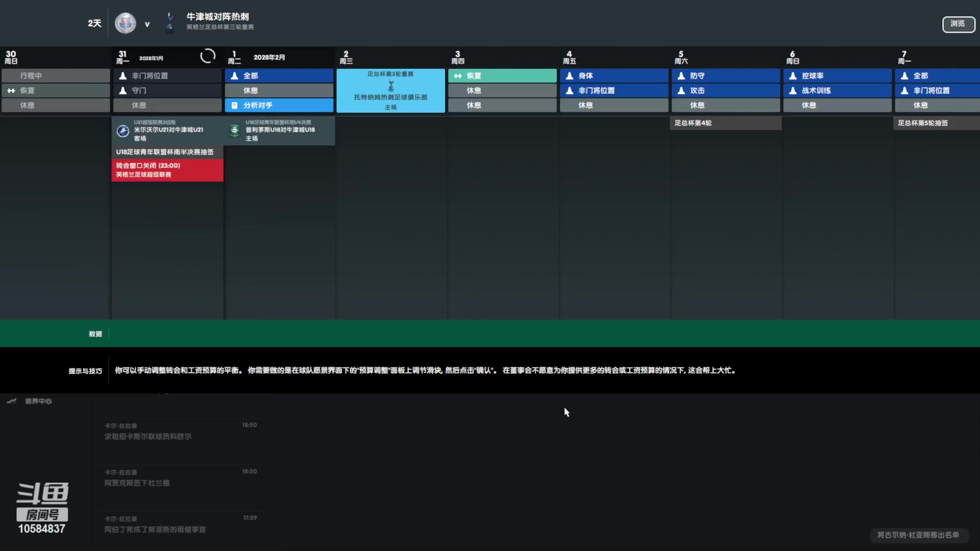Viewport: 980px width, 551px height.
Task: Click the Oxford City club badge
Action: click(125, 23)
